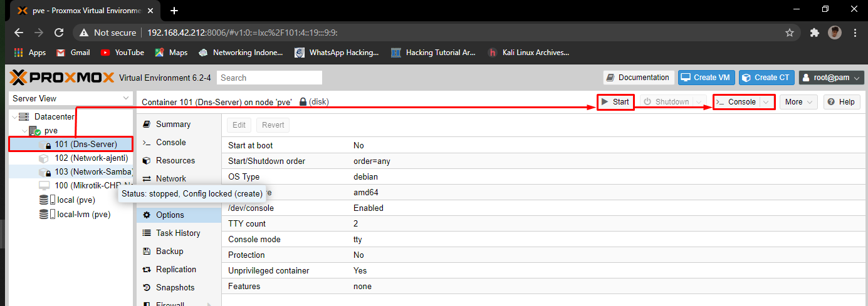The image size is (868, 306).
Task: Collapse the pve node expander
Action: click(24, 131)
